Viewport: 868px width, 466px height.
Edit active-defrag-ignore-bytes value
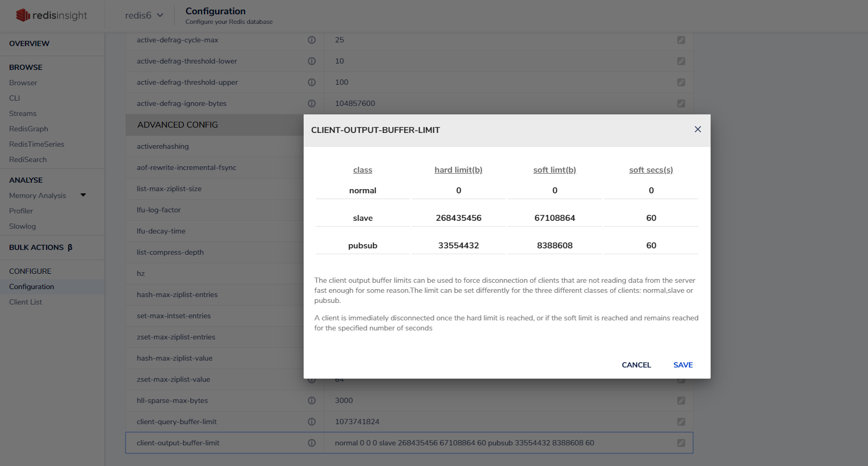681,103
